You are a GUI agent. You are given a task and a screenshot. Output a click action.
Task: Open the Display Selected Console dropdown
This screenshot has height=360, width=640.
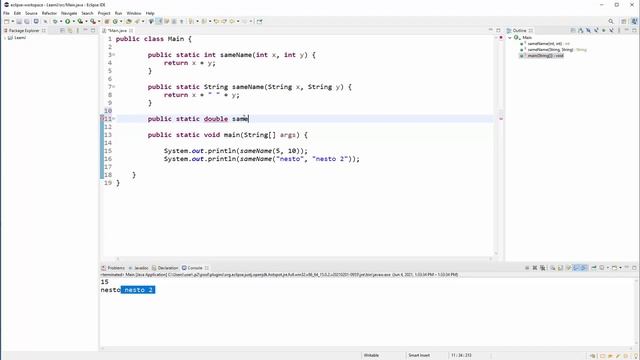608,268
